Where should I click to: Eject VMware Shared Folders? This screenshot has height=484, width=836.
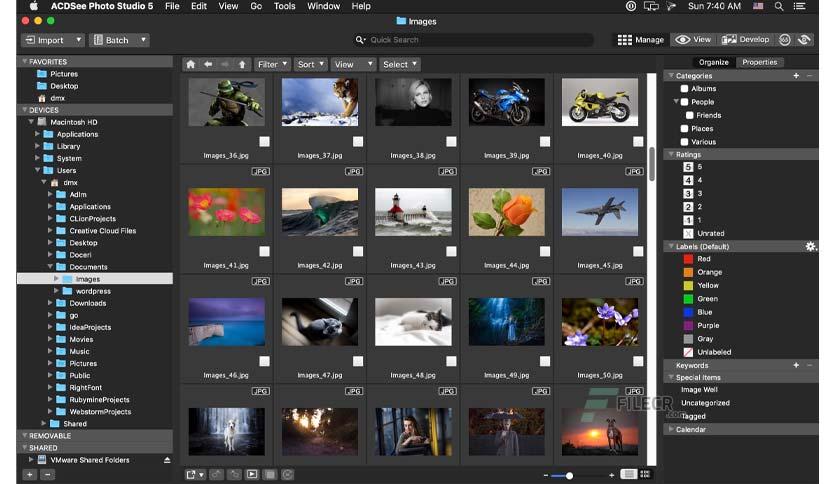pyautogui.click(x=167, y=460)
